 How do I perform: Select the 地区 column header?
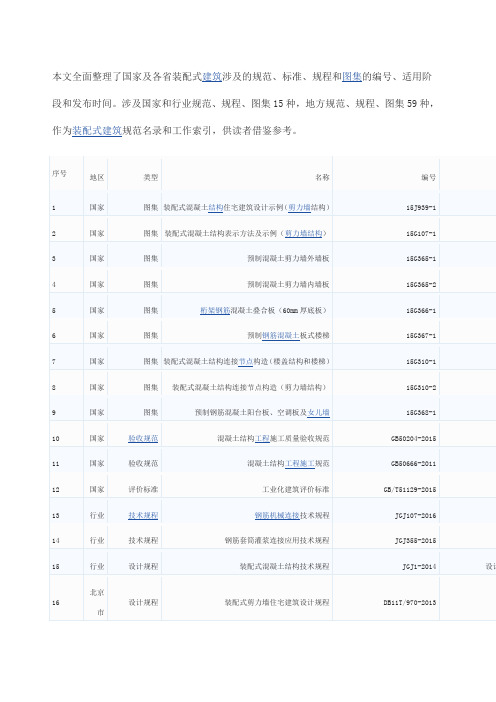pyautogui.click(x=97, y=177)
